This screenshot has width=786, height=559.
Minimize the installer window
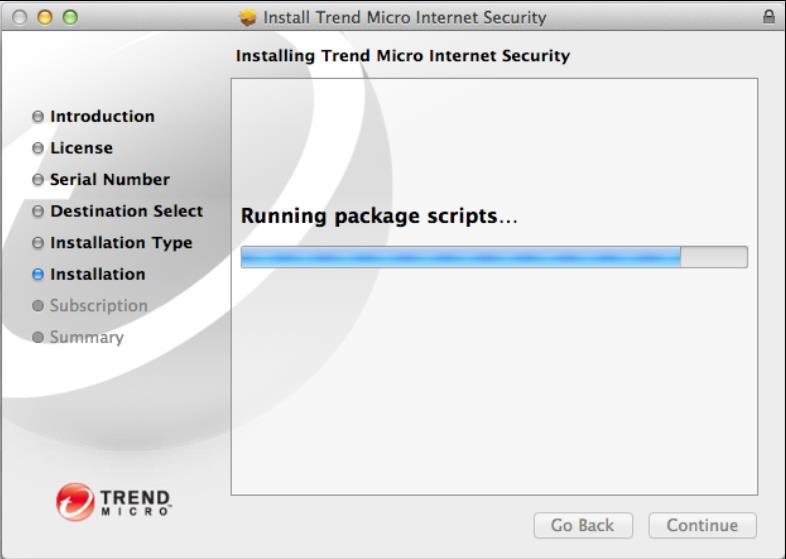(x=45, y=17)
